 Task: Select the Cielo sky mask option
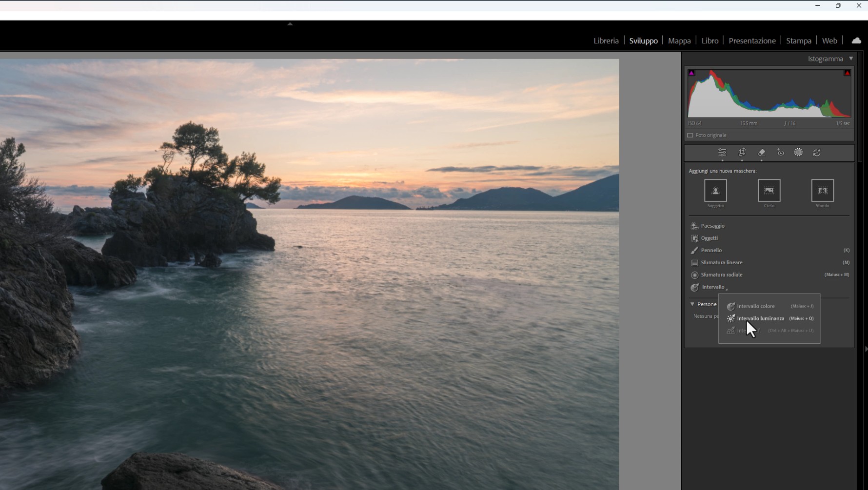click(769, 191)
